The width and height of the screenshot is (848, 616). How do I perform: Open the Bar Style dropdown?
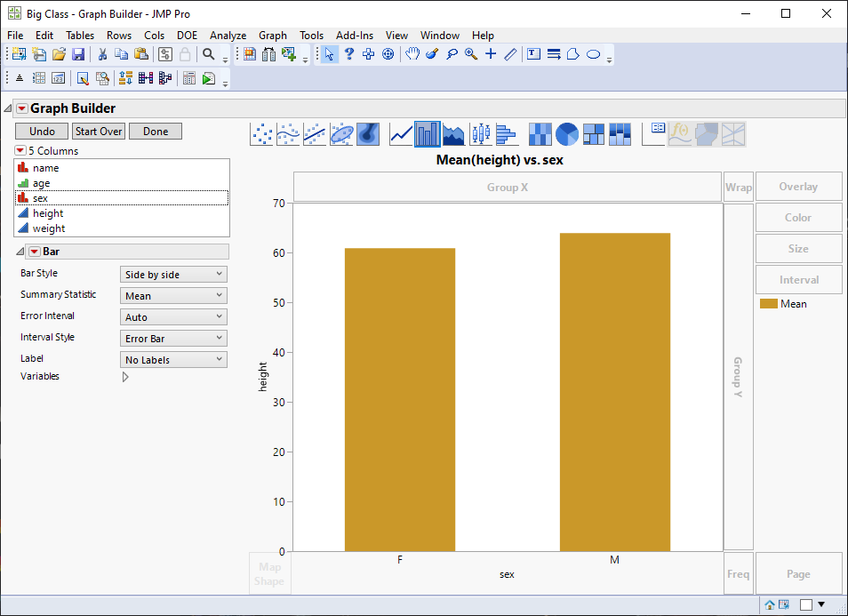173,275
